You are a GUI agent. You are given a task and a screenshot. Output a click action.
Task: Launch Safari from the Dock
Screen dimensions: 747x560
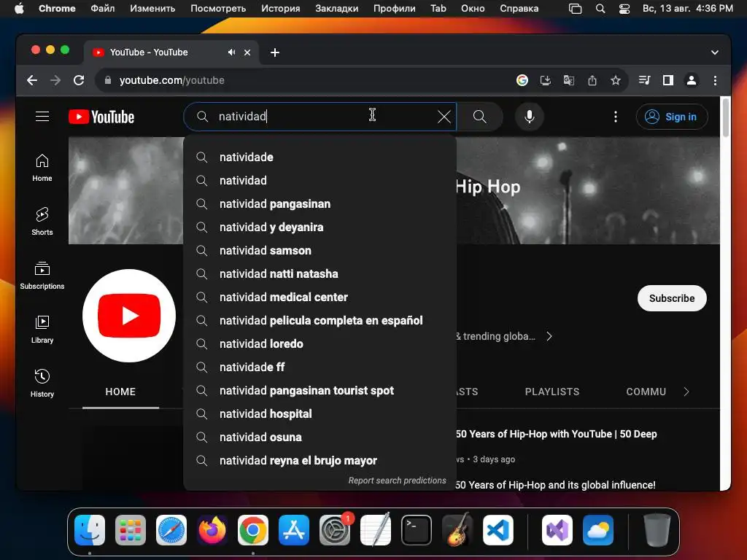(171, 530)
